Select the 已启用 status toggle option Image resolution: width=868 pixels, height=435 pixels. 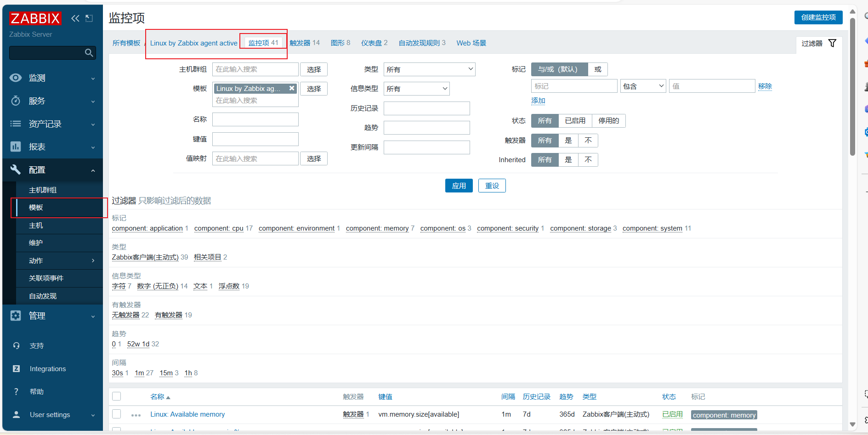coord(575,121)
